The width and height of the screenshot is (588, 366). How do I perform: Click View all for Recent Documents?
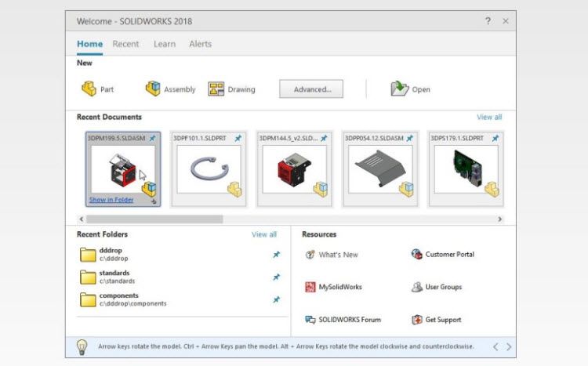click(489, 117)
